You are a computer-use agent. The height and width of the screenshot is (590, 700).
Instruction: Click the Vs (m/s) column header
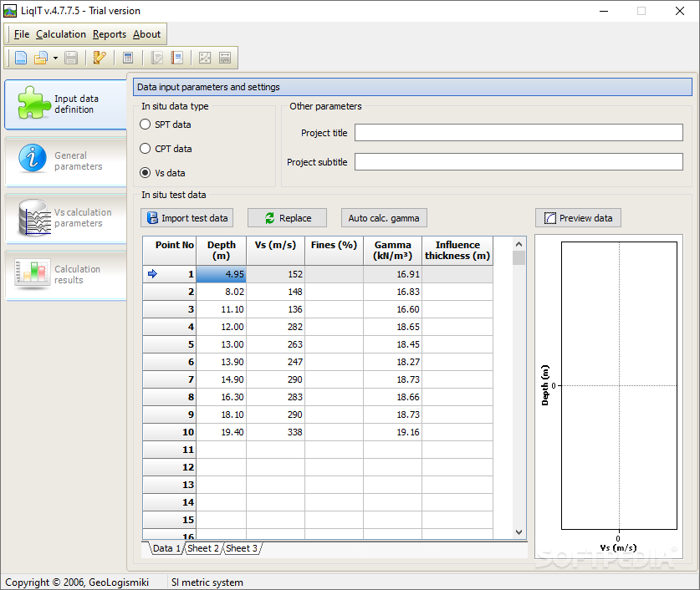(275, 251)
